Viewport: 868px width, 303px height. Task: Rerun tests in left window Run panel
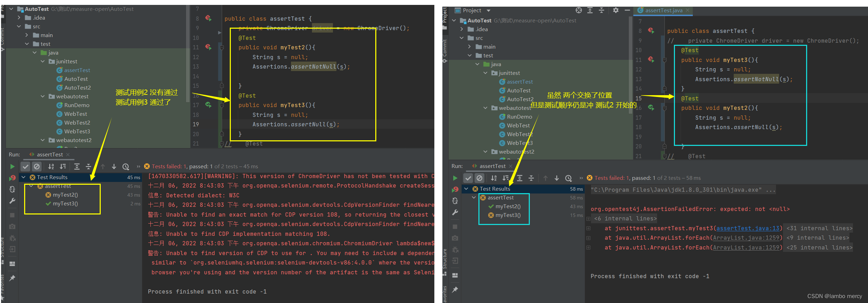12,167
